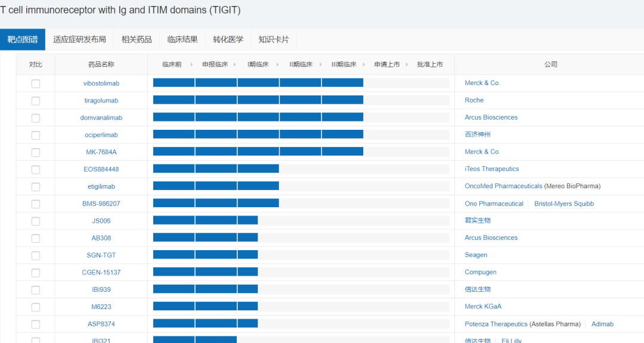Toggle the checkbox in the M6223 row
This screenshot has height=343, width=644.
[36, 307]
